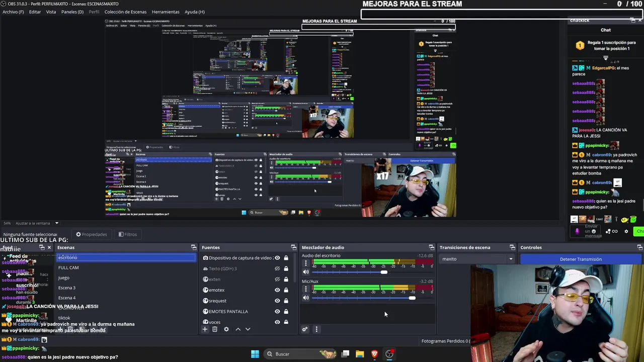Click Detener Transmisión button

pos(581,259)
